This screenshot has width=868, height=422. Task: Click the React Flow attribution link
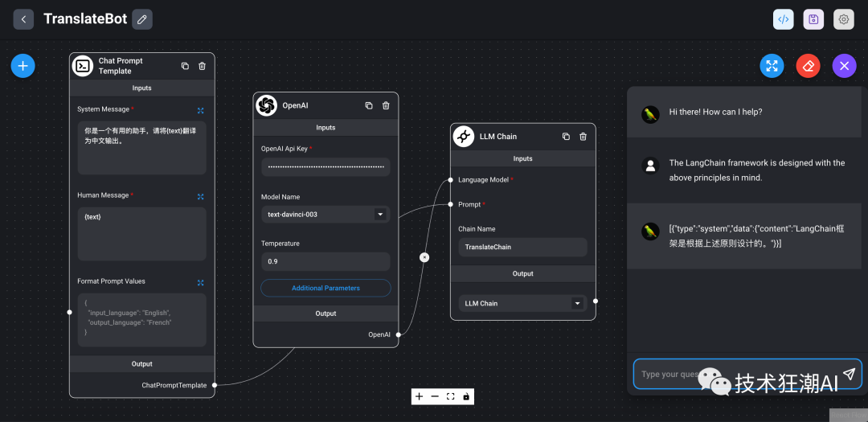coord(849,415)
